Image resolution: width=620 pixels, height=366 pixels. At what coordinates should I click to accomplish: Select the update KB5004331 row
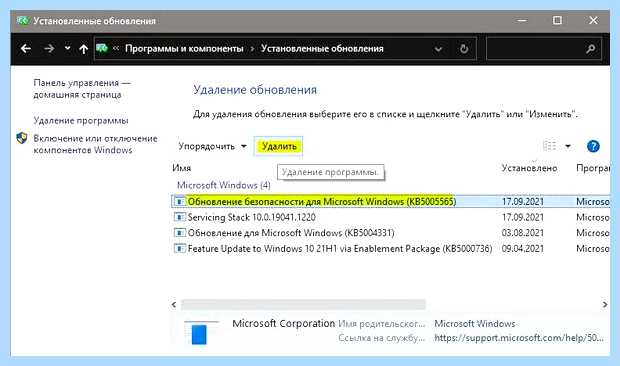(x=391, y=233)
